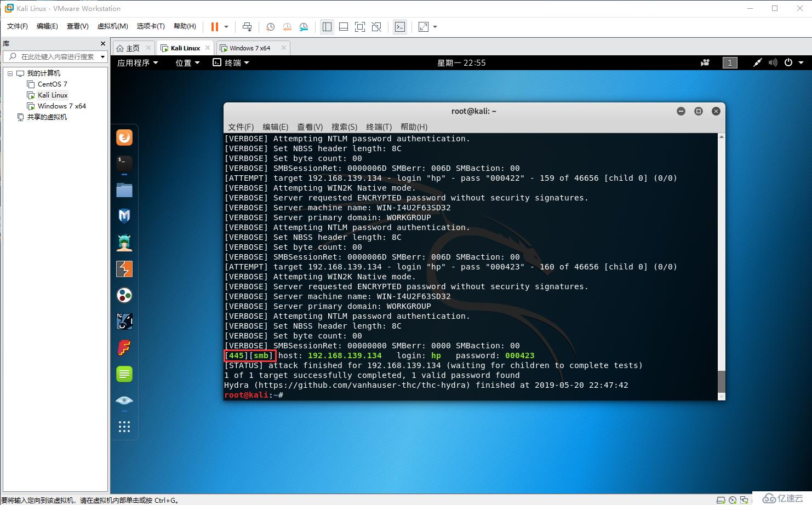Click the terminal scrollbar up arrow

click(722, 137)
